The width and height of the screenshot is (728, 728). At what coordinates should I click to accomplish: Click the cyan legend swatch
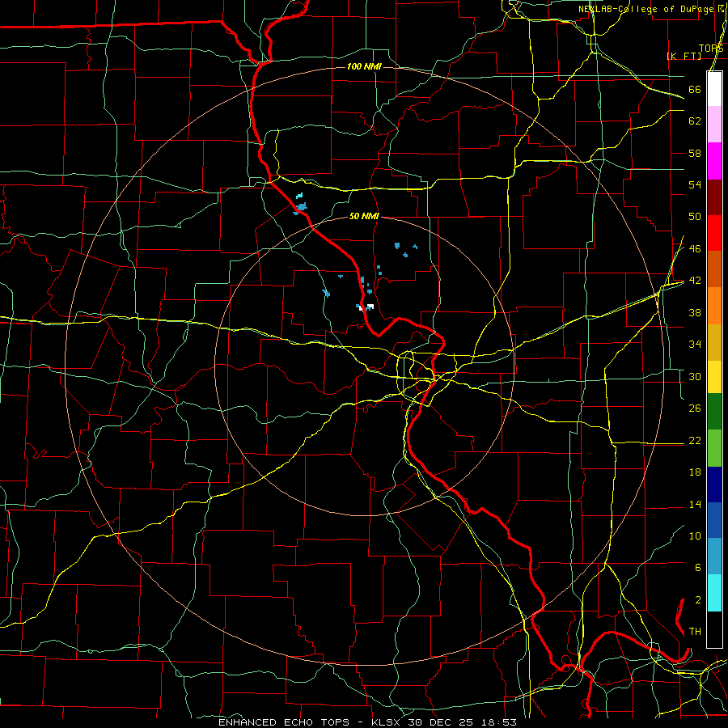[714, 593]
